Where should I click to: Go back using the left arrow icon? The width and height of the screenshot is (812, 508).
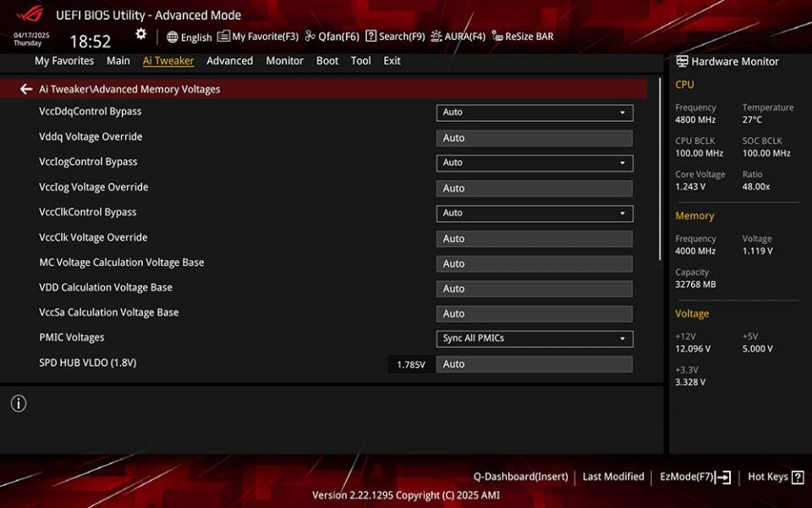click(x=26, y=89)
